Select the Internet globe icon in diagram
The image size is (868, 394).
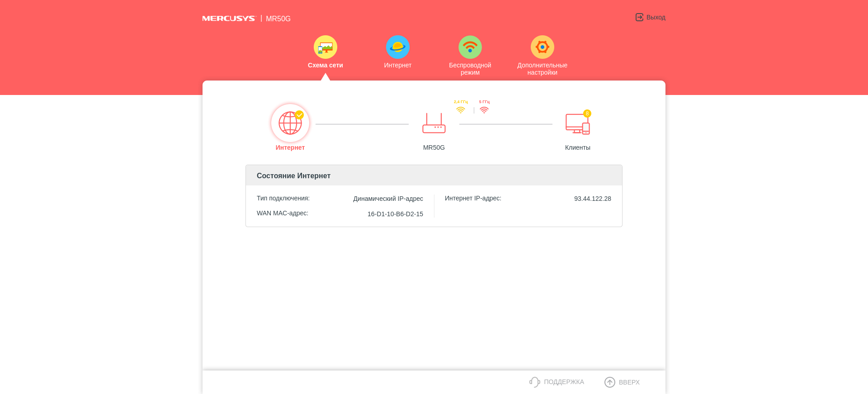pyautogui.click(x=290, y=123)
